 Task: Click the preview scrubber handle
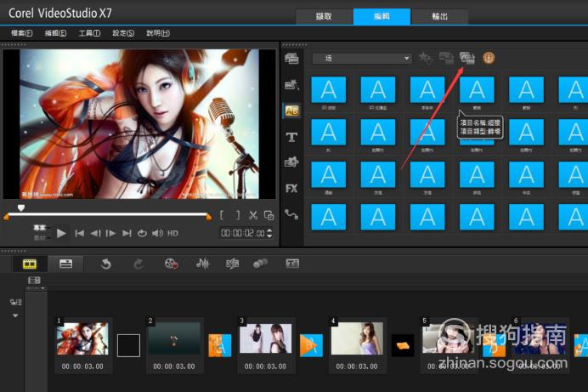tap(21, 207)
